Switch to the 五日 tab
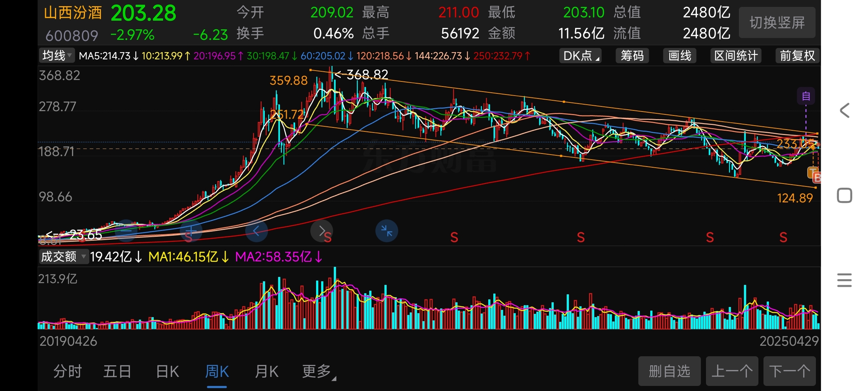Screen dimensions: 868x391 [118, 371]
